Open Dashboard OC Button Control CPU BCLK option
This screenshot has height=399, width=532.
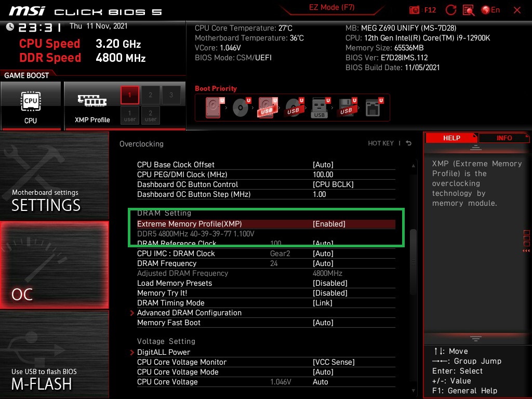point(333,184)
